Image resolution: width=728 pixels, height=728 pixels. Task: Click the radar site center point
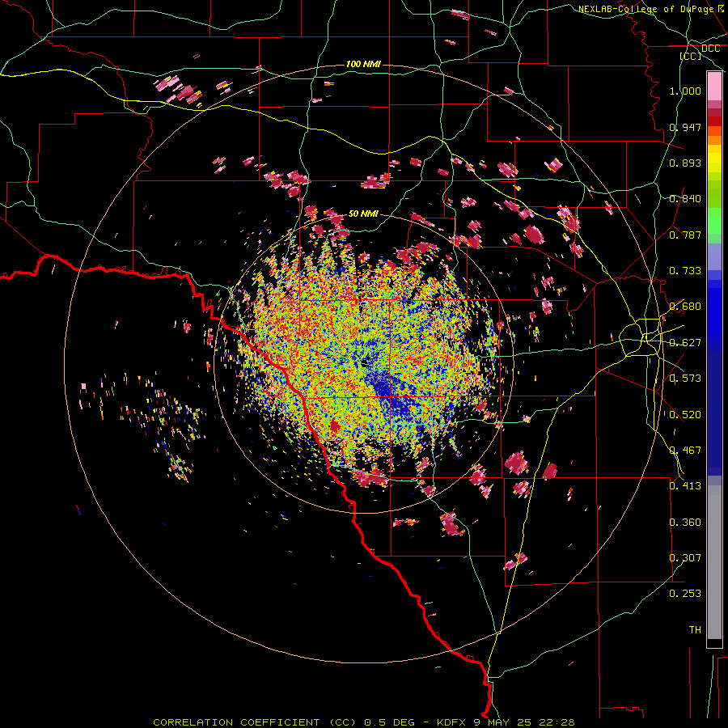pos(364,364)
